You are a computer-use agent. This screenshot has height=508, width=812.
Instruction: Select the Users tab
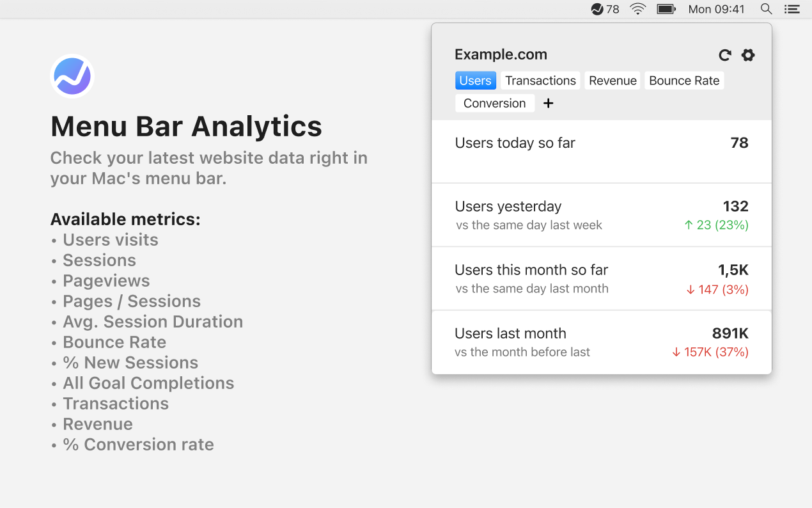coord(475,81)
